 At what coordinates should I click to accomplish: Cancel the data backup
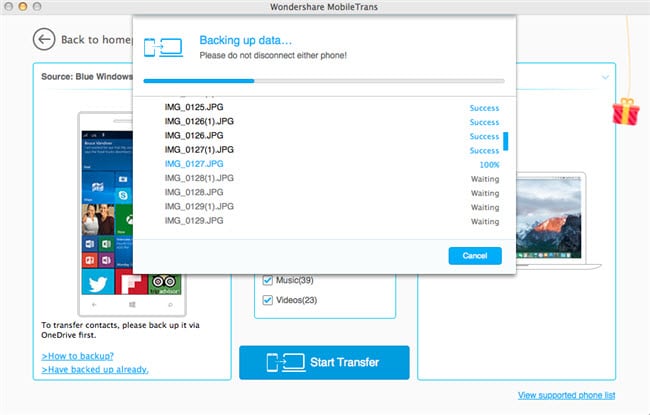(x=475, y=256)
